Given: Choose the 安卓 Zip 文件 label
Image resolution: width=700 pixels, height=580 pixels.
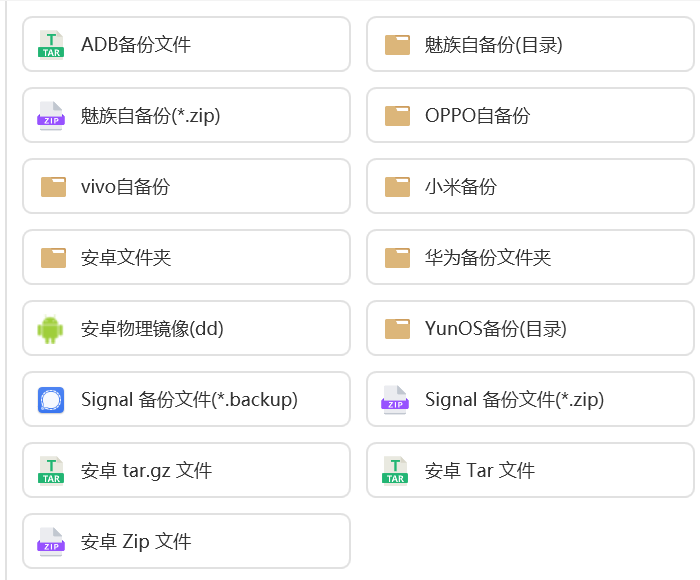Looking at the screenshot, I should [136, 542].
